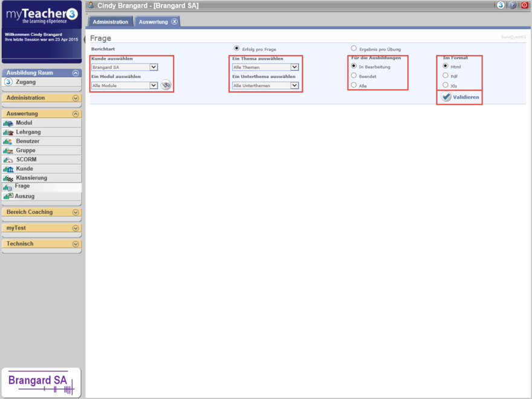Click the Brangard SA logo
The height and width of the screenshot is (399, 532).
tap(41, 382)
